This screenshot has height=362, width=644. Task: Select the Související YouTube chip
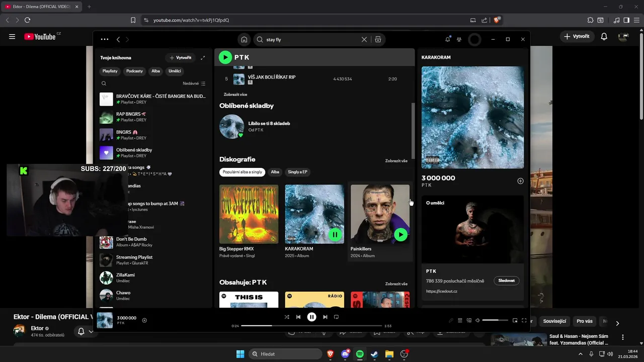point(554,321)
